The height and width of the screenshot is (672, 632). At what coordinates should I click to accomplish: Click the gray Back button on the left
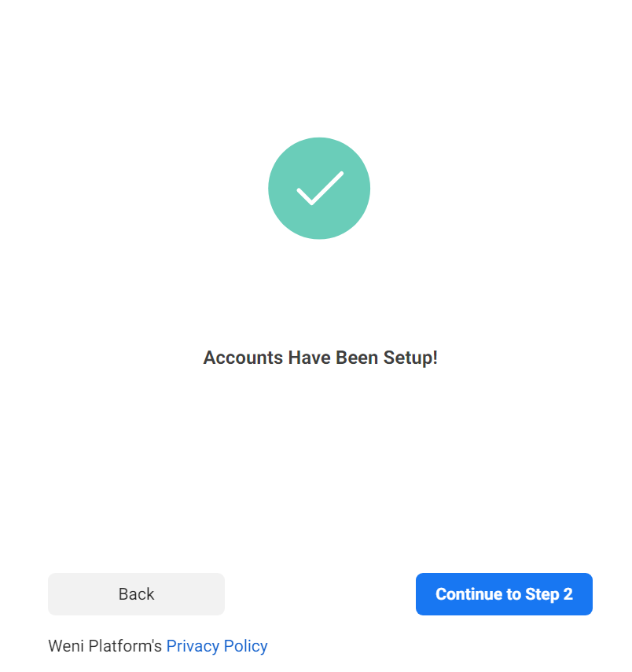136,594
